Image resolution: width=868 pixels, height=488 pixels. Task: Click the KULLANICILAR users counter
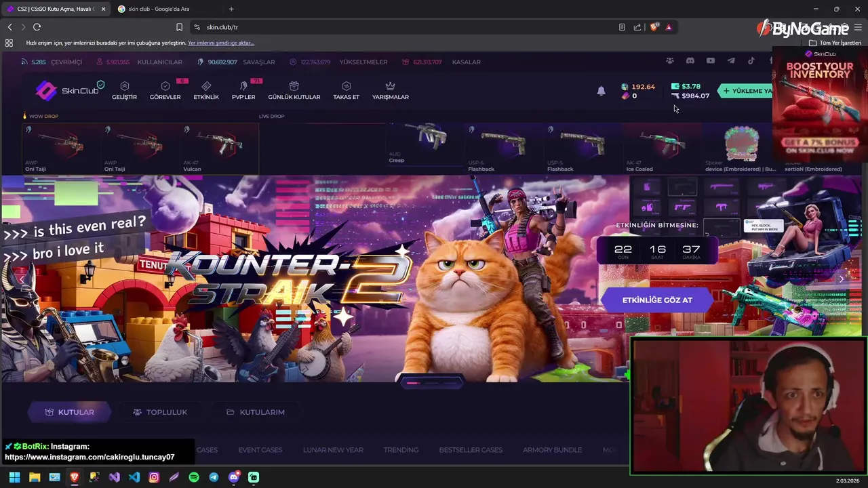pos(139,62)
